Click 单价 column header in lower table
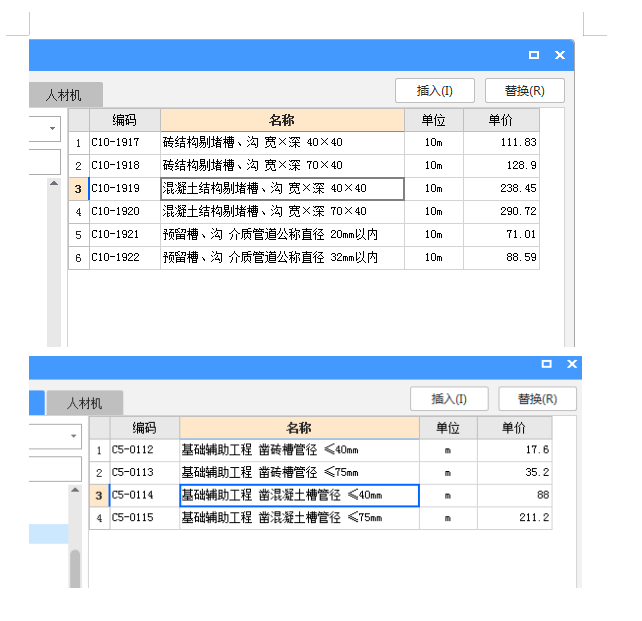This screenshot has width=642, height=621. point(513,428)
